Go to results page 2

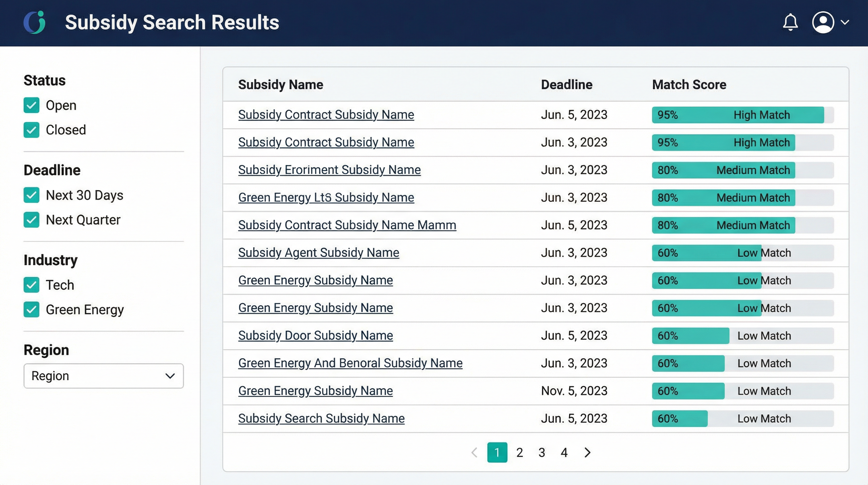(x=519, y=452)
